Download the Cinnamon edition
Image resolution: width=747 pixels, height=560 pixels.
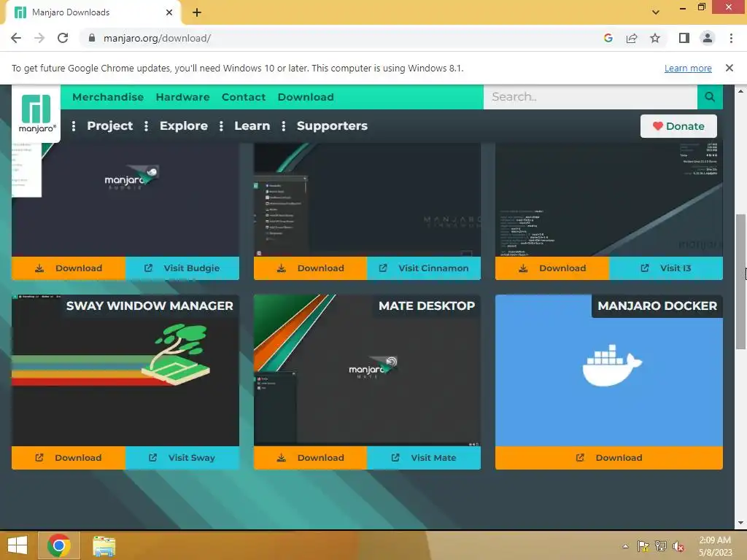click(x=310, y=268)
